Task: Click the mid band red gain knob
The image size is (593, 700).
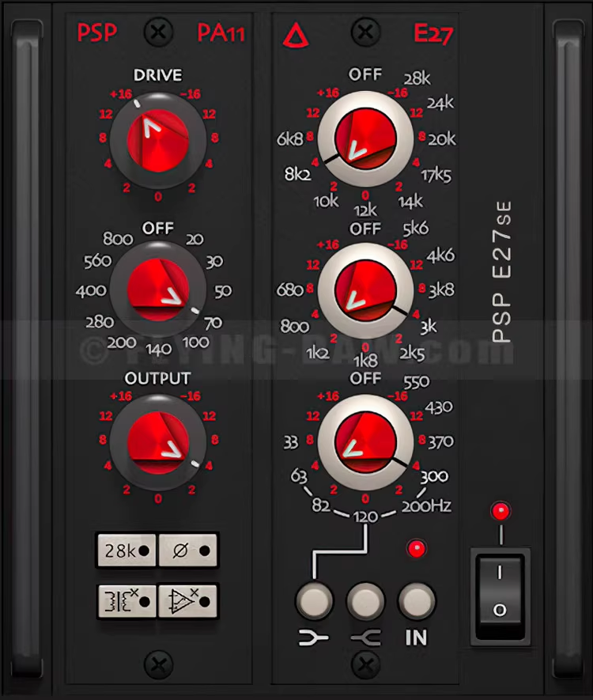Action: click(x=365, y=290)
